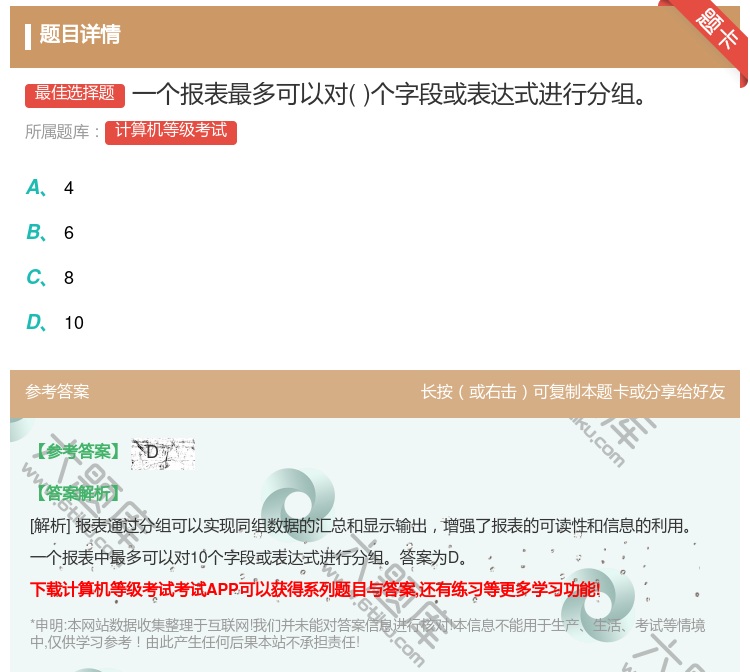Viewport: 750px width, 672px height.
Task: Open the red 下载计算机等级考试考试APP promo link
Action: (315, 589)
